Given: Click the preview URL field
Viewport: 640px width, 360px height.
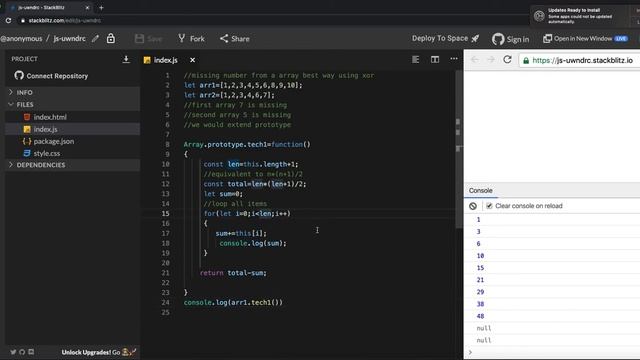Looking at the screenshot, I should (580, 60).
